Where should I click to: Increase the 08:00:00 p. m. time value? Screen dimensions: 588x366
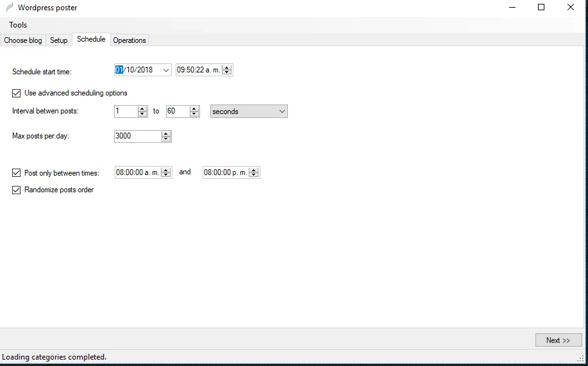[254, 170]
